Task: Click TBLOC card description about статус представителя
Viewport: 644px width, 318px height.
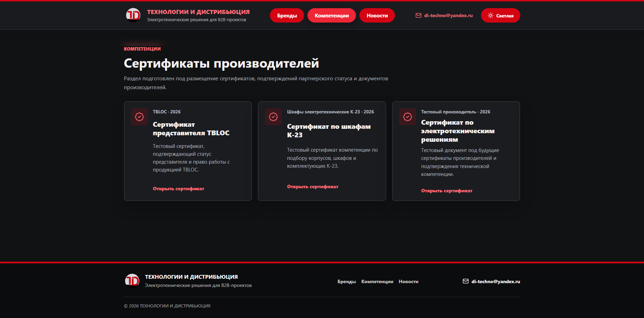Action: point(191,158)
